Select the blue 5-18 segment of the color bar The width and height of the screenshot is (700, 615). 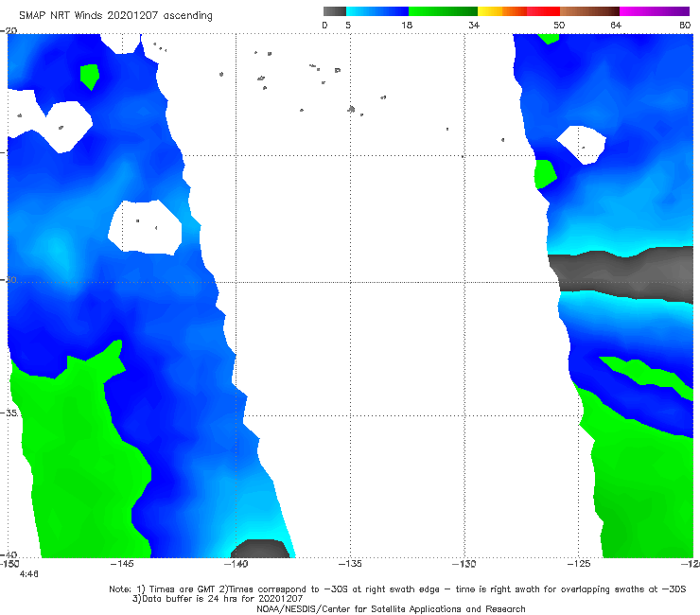click(377, 11)
